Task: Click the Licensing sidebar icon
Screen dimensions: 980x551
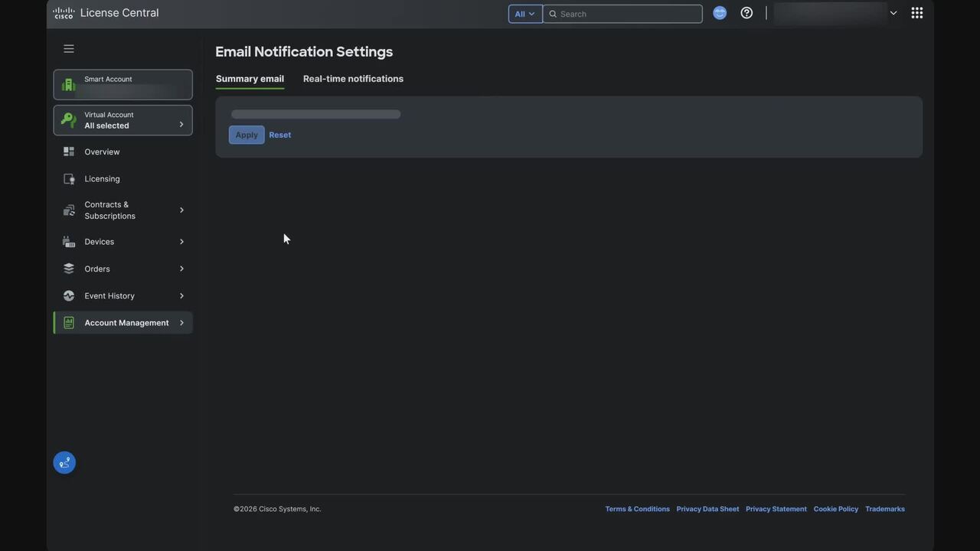Action: tap(69, 179)
